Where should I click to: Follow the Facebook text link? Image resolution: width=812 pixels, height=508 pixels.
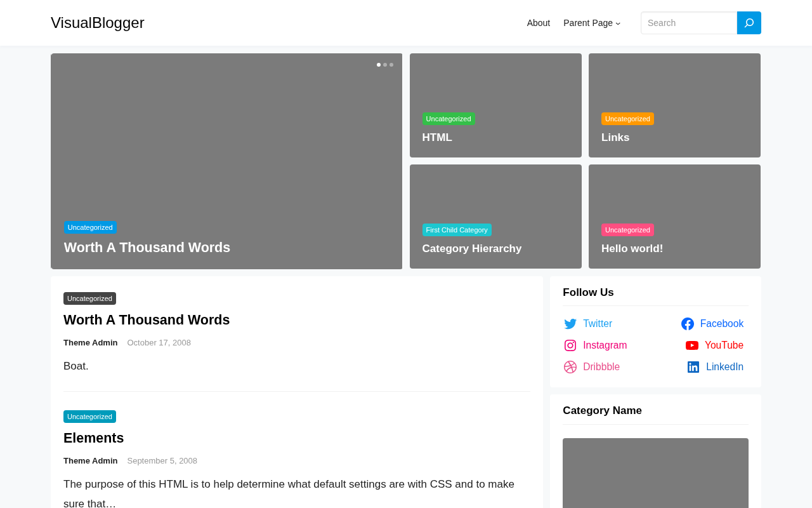[722, 324]
